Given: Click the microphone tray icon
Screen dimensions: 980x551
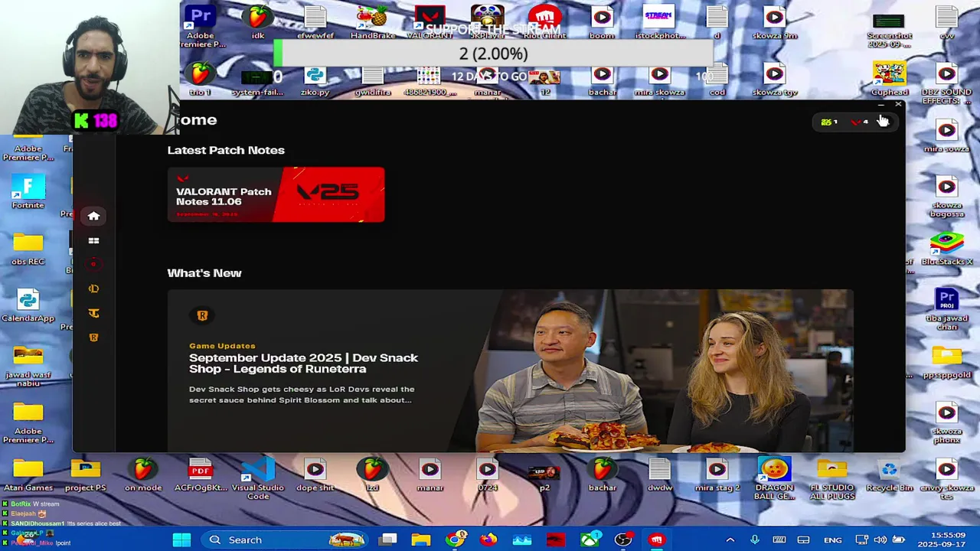Looking at the screenshot, I should [755, 540].
